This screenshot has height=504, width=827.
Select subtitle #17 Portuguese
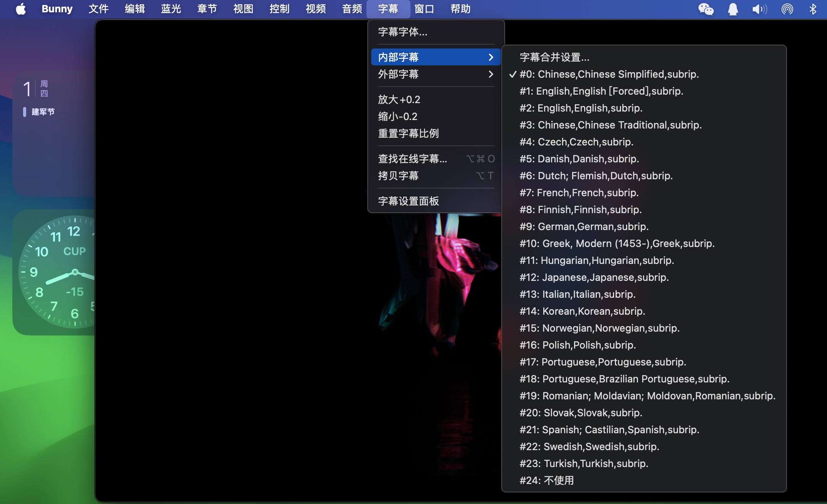pyautogui.click(x=644, y=362)
